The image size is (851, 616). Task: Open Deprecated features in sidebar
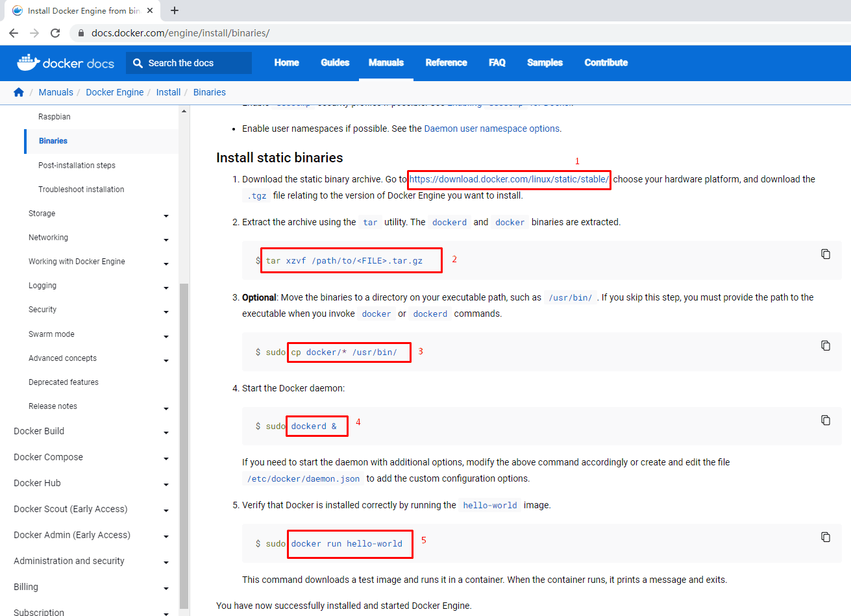click(64, 382)
